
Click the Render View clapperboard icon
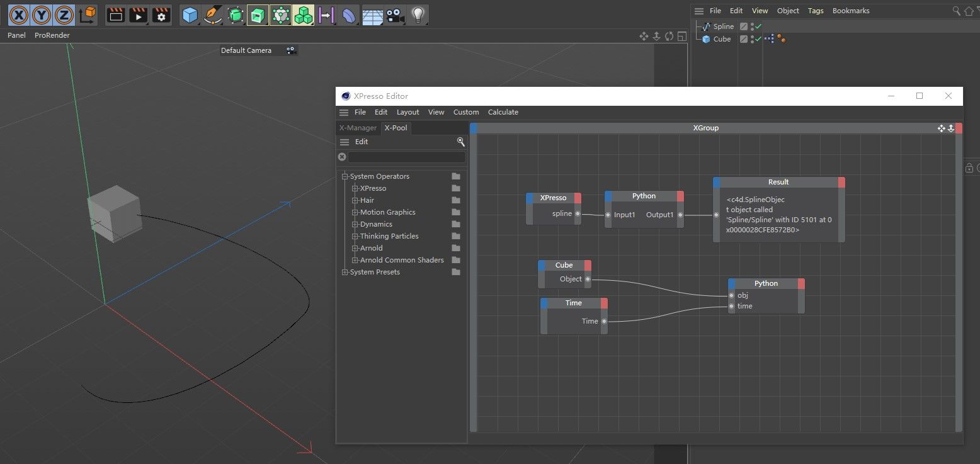point(115,14)
